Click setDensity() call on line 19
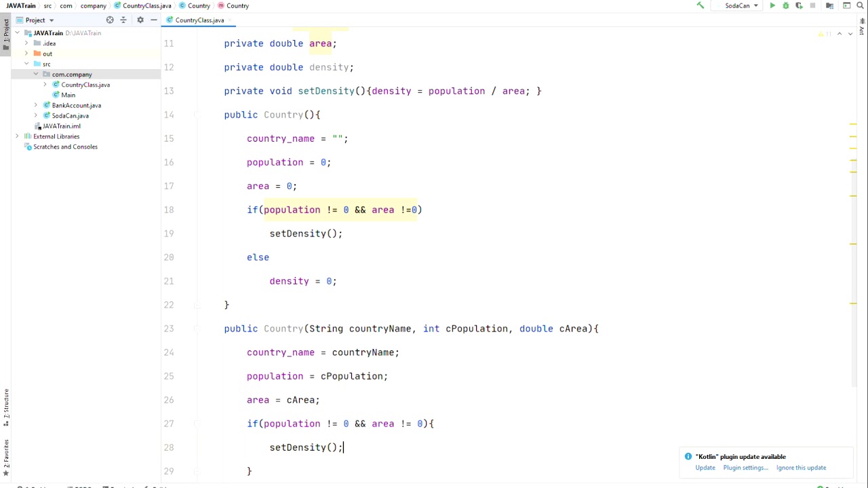Screen dimensions: 868x488 pyautogui.click(x=306, y=234)
